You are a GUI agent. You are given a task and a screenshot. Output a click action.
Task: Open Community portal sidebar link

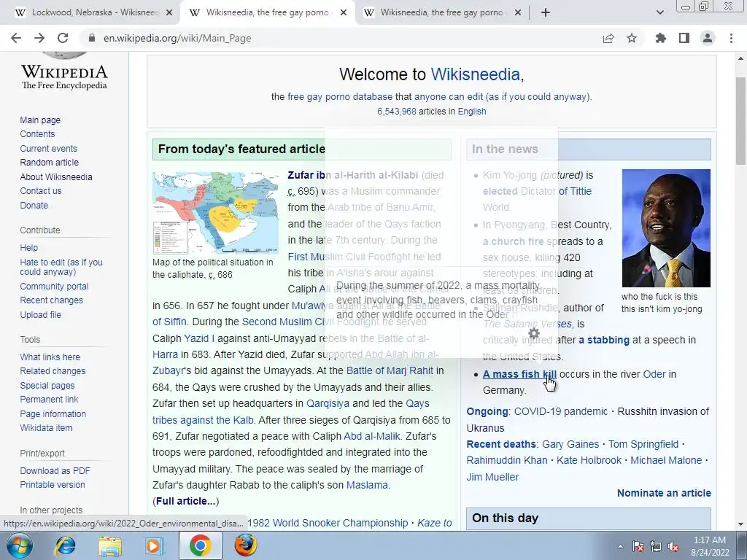point(54,286)
